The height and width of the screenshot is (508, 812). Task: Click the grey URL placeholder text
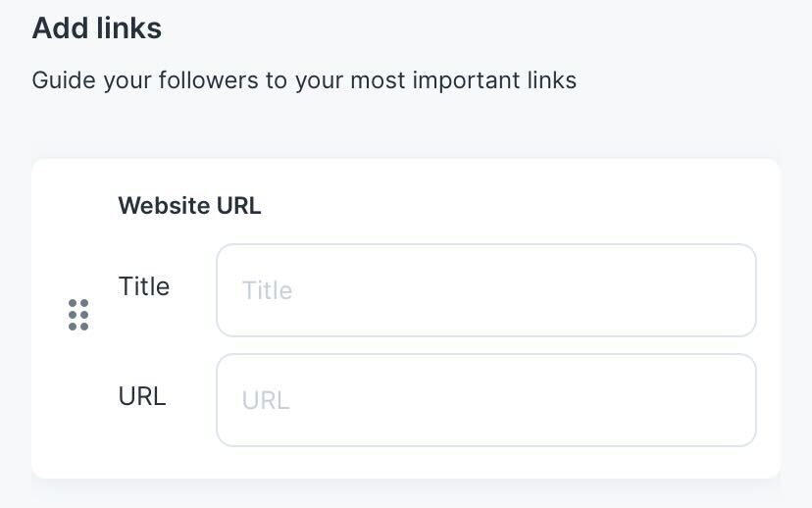pos(266,400)
